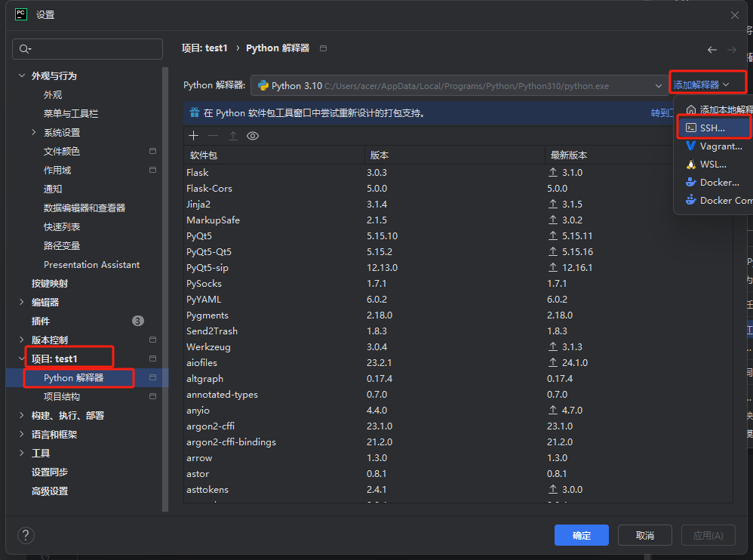The width and height of the screenshot is (753, 560).
Task: Close the settings dialog
Action: pyautogui.click(x=735, y=15)
